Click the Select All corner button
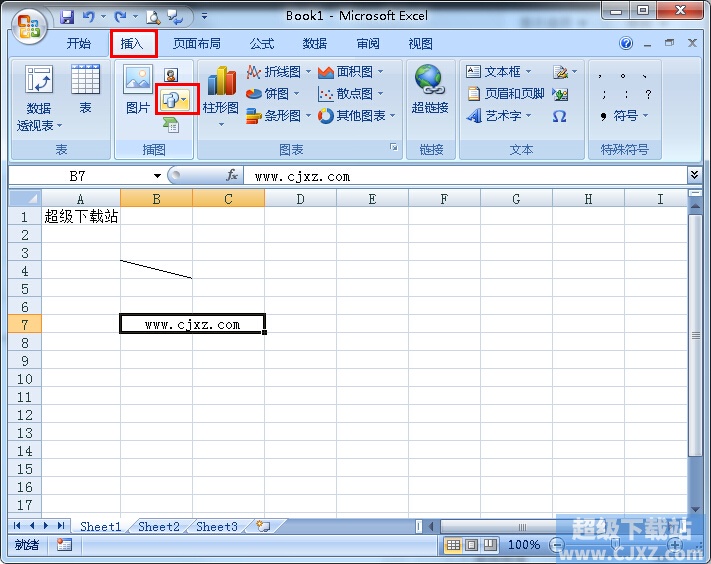The width and height of the screenshot is (711, 564). tap(25, 199)
